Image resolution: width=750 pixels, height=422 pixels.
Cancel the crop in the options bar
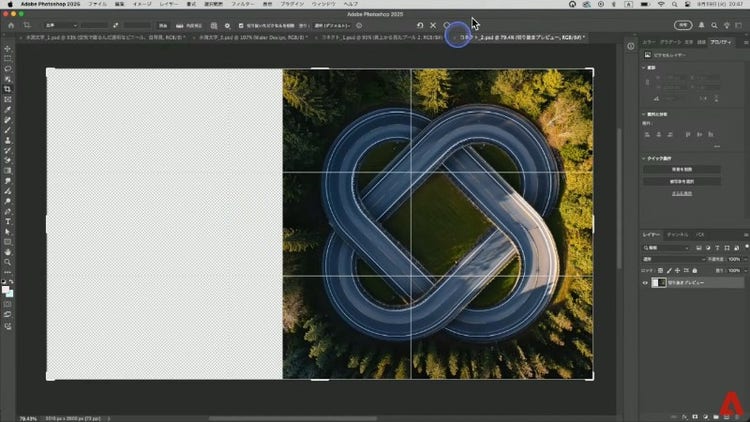[x=433, y=25]
